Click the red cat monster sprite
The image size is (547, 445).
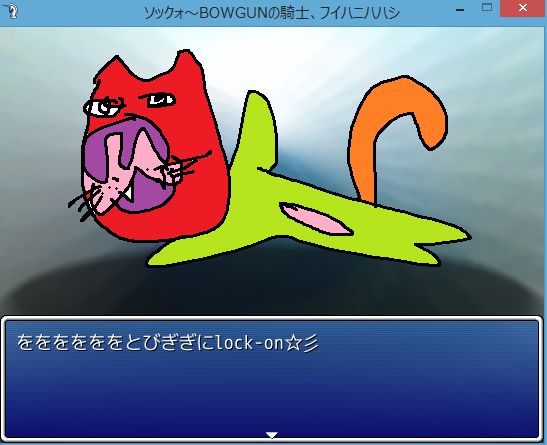coord(269,159)
